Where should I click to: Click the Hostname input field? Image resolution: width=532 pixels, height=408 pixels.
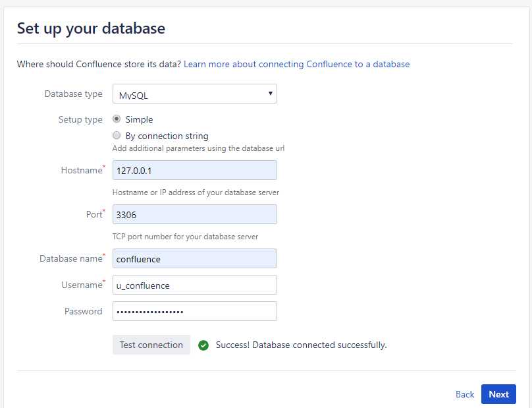click(194, 170)
